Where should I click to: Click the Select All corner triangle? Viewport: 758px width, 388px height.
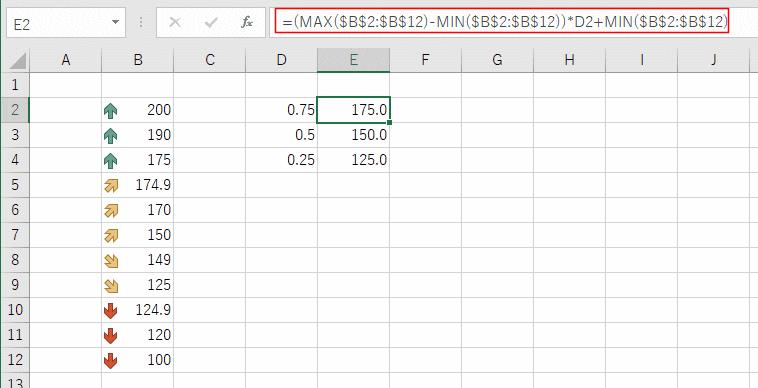click(x=18, y=61)
